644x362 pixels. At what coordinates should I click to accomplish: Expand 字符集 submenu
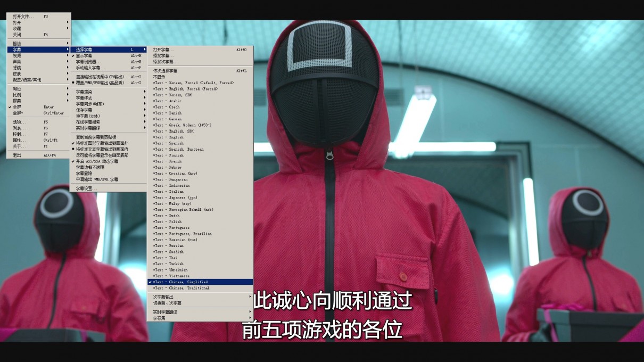(200, 318)
